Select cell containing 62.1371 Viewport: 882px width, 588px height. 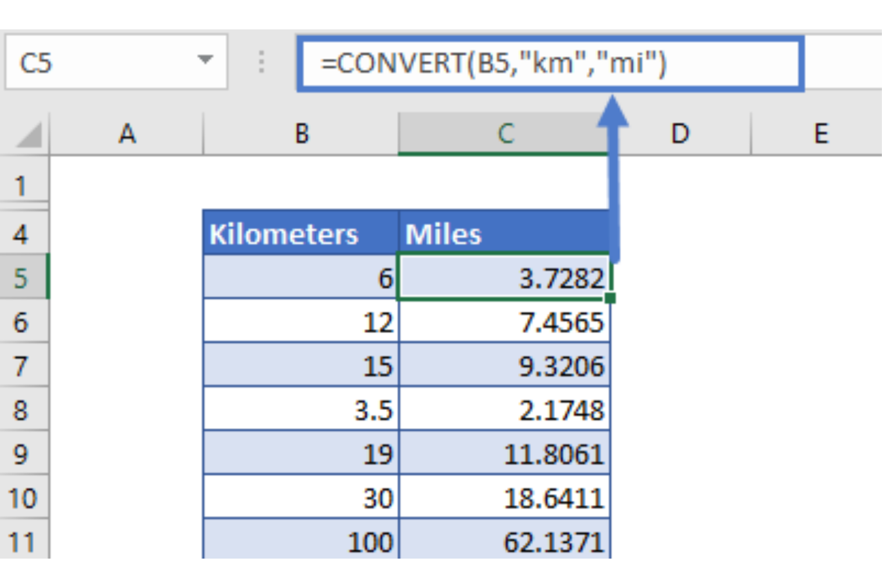[x=504, y=542]
